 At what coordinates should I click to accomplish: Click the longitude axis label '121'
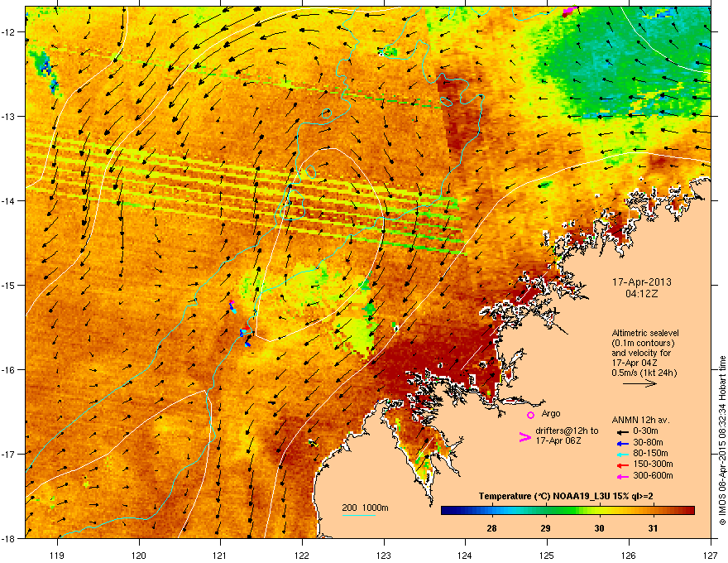[221, 555]
